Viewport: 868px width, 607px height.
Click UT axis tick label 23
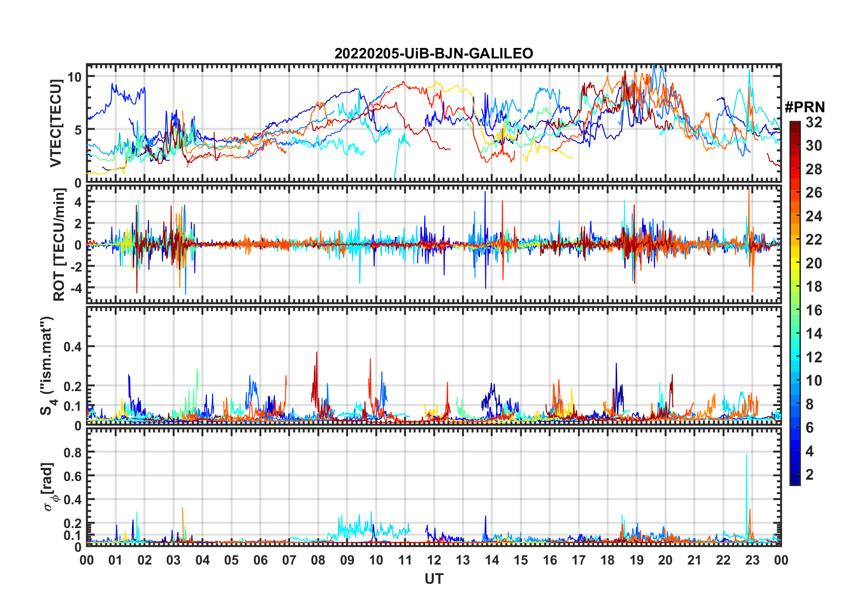tap(752, 560)
